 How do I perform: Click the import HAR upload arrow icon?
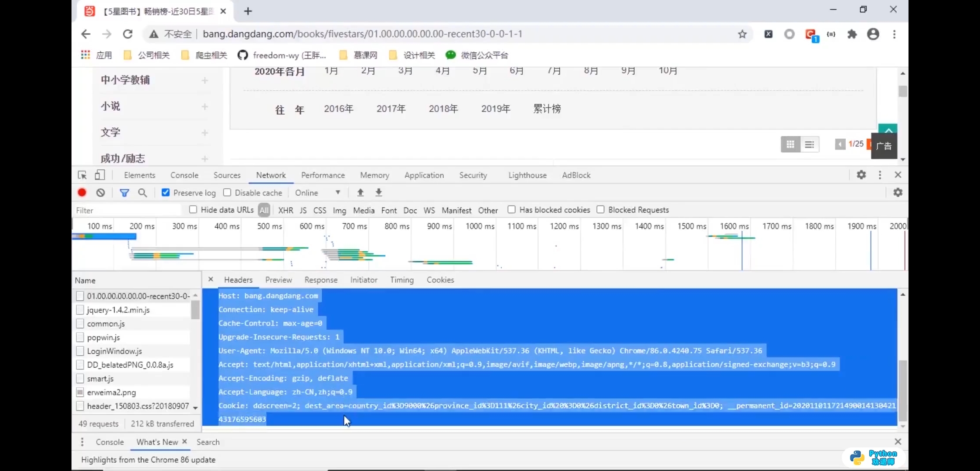point(361,192)
